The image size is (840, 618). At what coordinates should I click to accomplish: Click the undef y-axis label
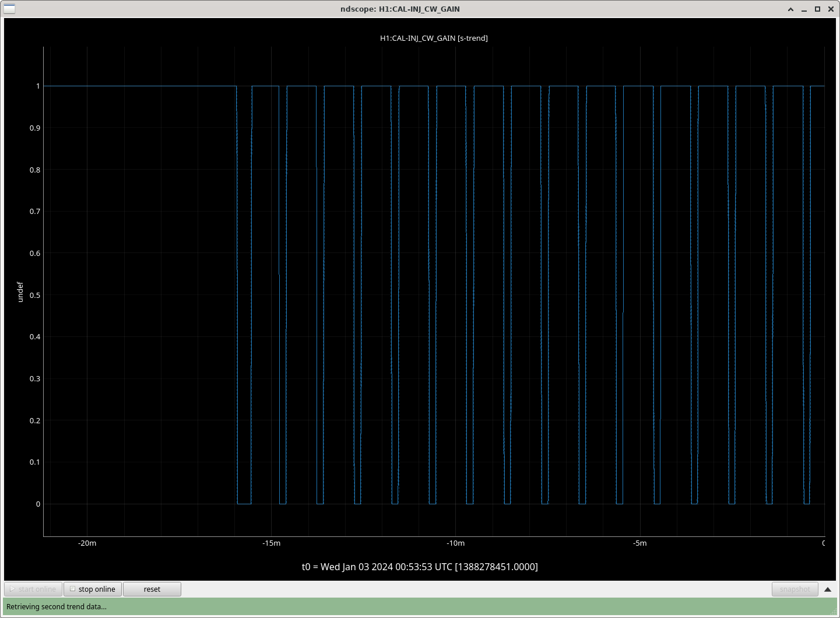tap(20, 292)
